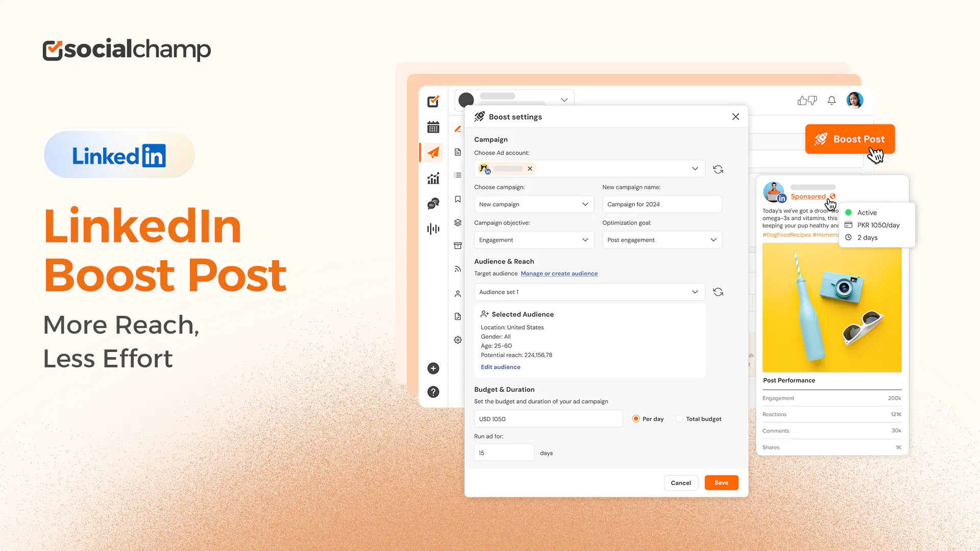Image resolution: width=980 pixels, height=551 pixels.
Task: Click the Campaign for 2024 name field
Action: [662, 204]
